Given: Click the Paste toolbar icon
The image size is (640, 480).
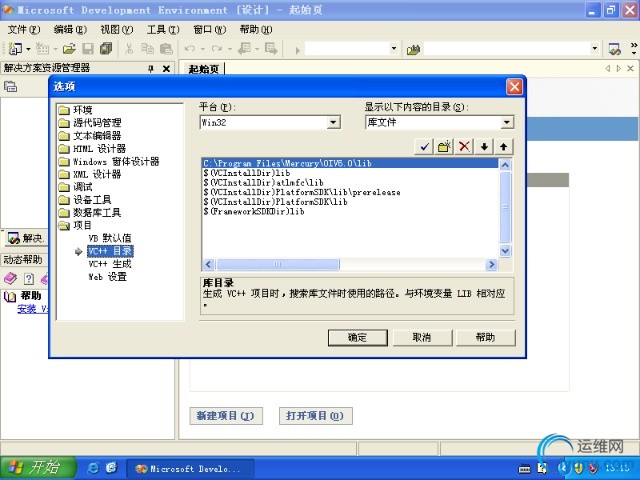Looking at the screenshot, I should pos(166,49).
